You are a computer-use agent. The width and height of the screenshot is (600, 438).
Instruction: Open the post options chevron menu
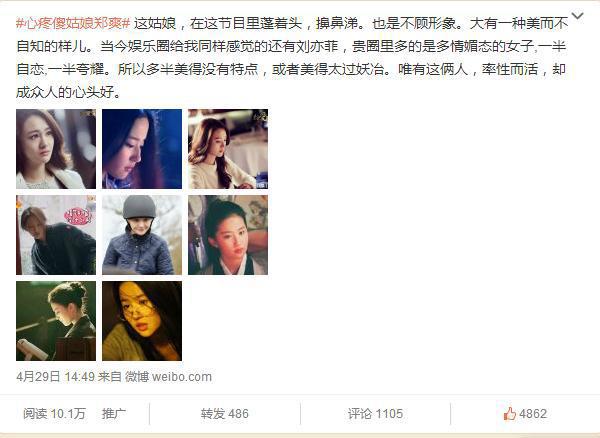(x=577, y=16)
